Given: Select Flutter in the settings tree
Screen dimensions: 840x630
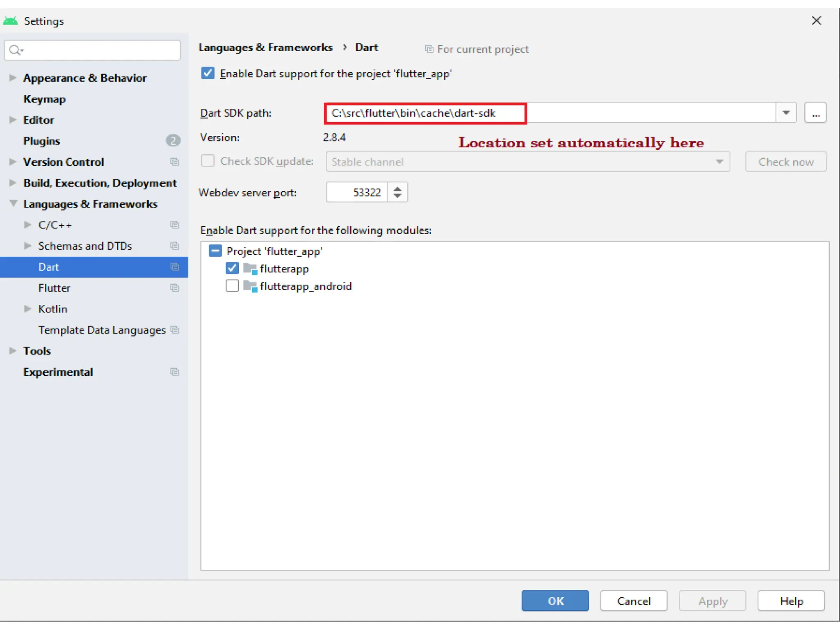Looking at the screenshot, I should click(x=54, y=288).
